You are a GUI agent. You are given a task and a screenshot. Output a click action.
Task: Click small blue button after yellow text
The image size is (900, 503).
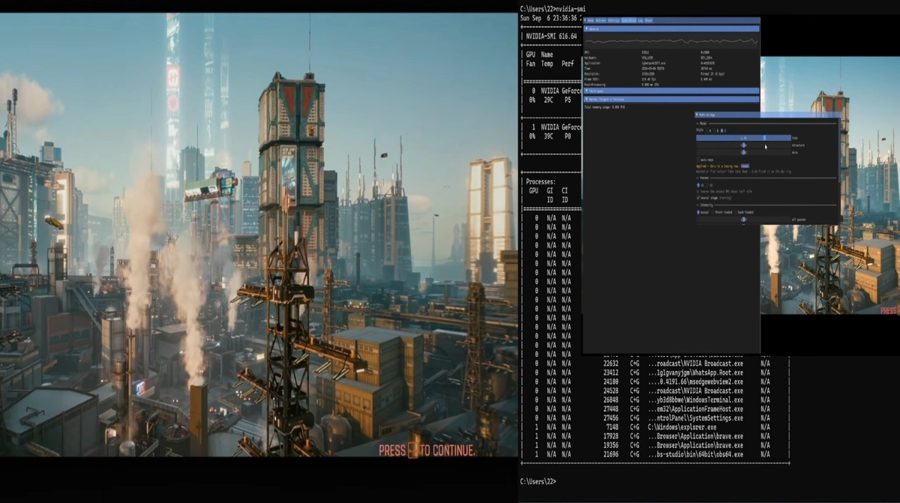[745, 166]
